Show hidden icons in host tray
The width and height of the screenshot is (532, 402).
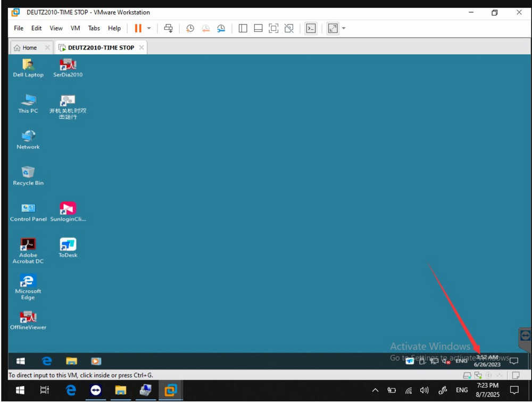coord(375,390)
